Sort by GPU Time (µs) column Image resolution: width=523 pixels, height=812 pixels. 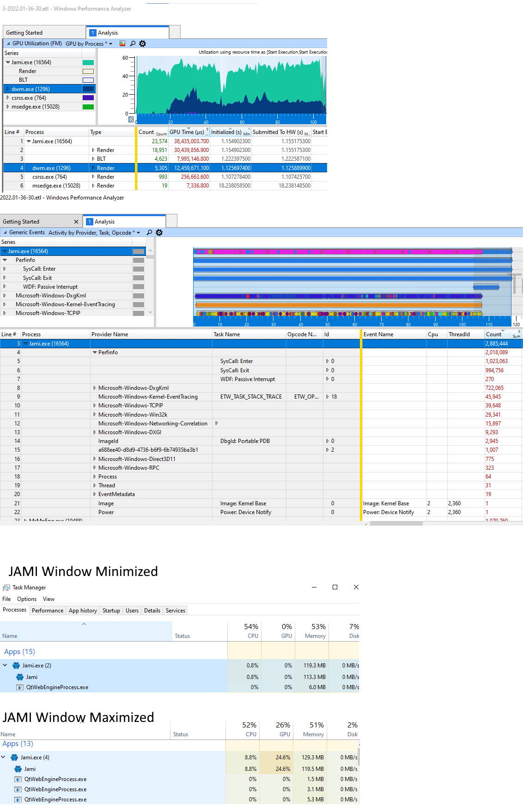click(x=189, y=132)
